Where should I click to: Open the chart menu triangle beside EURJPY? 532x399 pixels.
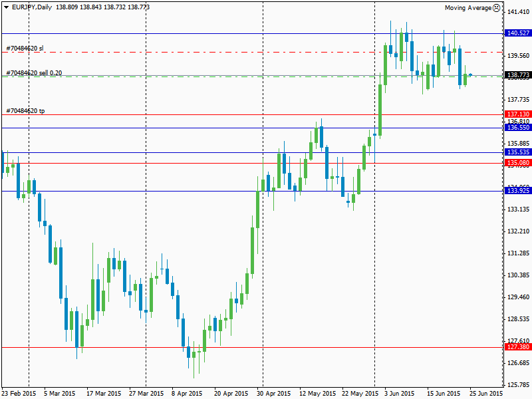[6, 7]
